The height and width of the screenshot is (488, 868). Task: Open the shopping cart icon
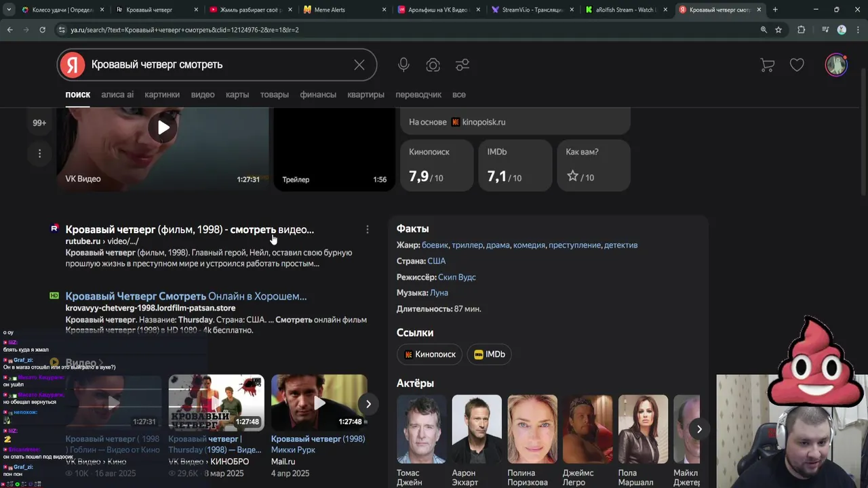point(767,65)
